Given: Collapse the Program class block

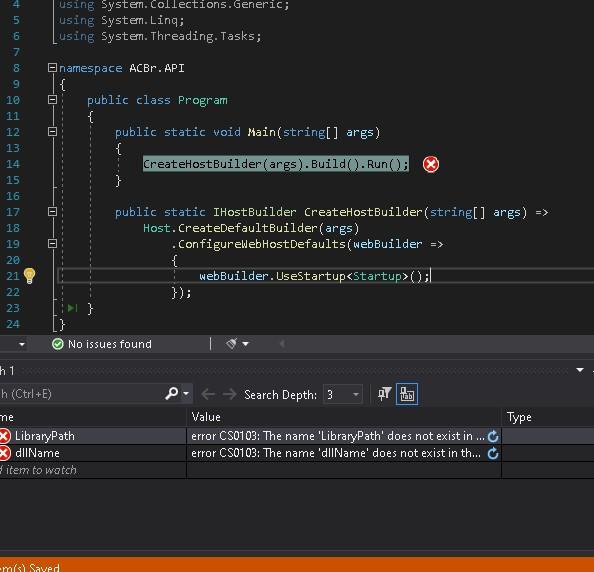Looking at the screenshot, I should tap(52, 100).
